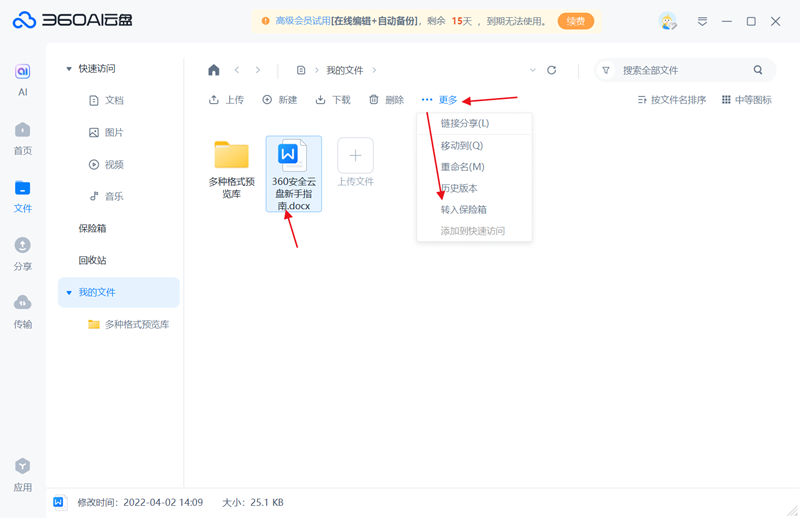Open 回收站 in the side panel
Screen dimensions: 800x518
pos(92,260)
